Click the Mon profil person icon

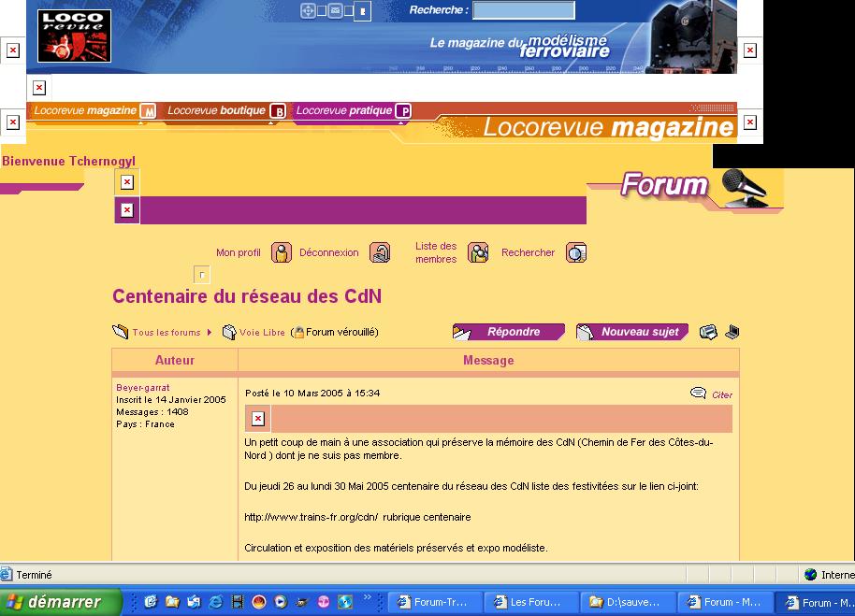point(282,252)
